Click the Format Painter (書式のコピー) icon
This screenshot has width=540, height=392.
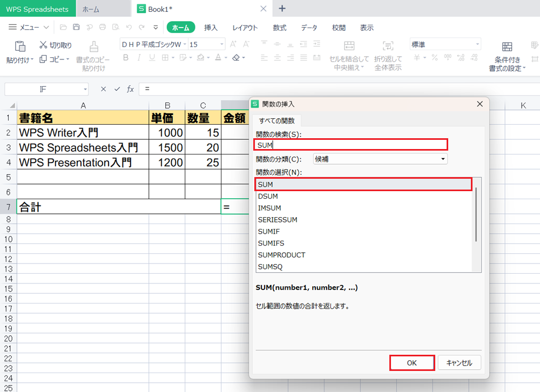pos(93,46)
